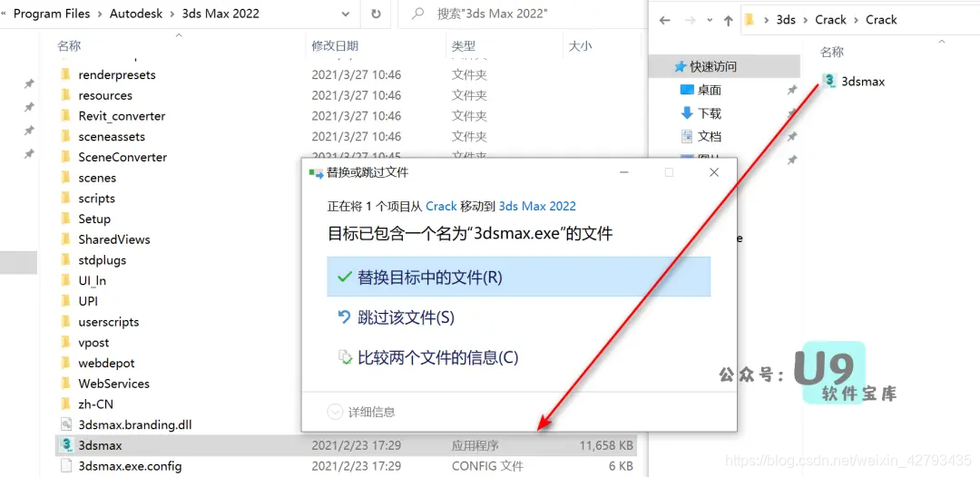The width and height of the screenshot is (980, 477).
Task: Go up one level in Crack window
Action: tap(728, 20)
